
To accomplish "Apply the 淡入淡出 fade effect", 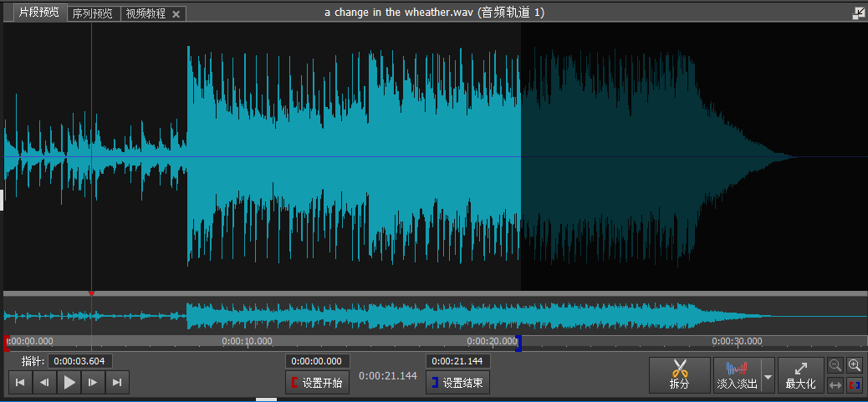I will point(737,375).
